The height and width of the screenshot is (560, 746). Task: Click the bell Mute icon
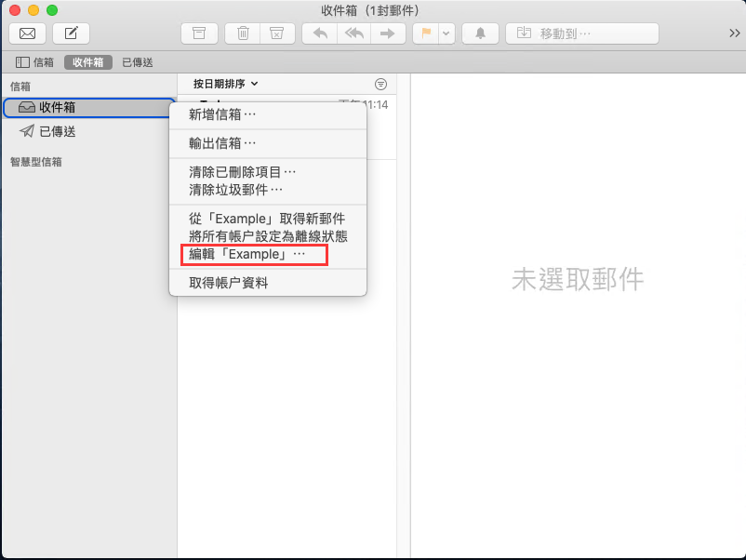pos(480,33)
